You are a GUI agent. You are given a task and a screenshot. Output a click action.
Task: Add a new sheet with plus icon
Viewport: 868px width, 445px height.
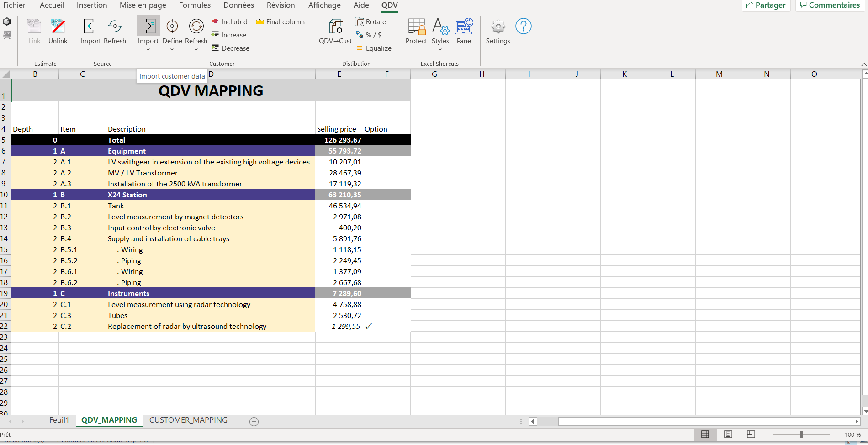click(x=254, y=422)
